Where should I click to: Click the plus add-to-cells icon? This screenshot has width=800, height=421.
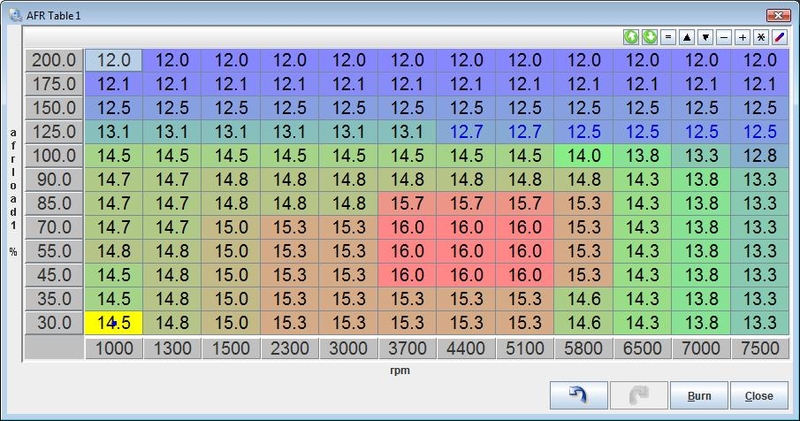[743, 37]
